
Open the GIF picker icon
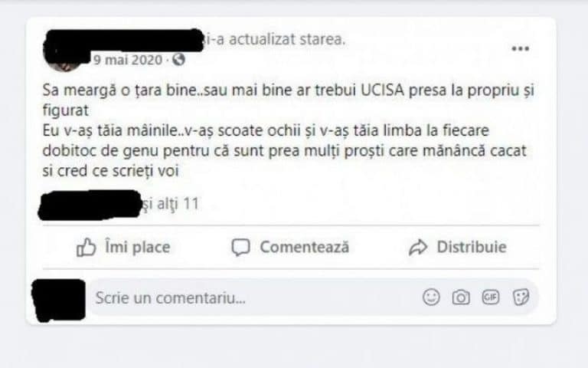(x=491, y=297)
